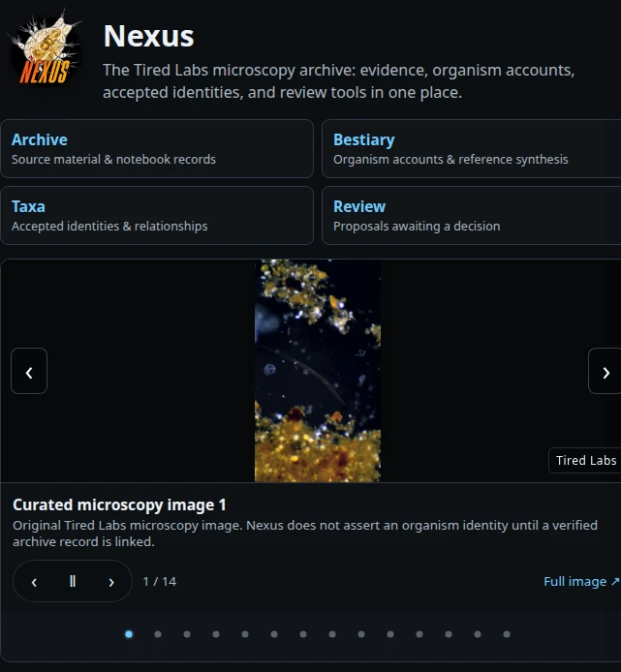Click 'Source material & notebook records' subtitle
The height and width of the screenshot is (672, 621).
113,160
